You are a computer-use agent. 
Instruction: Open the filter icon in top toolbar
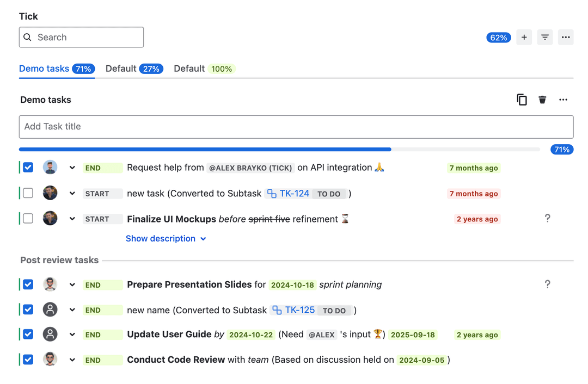[x=544, y=38]
